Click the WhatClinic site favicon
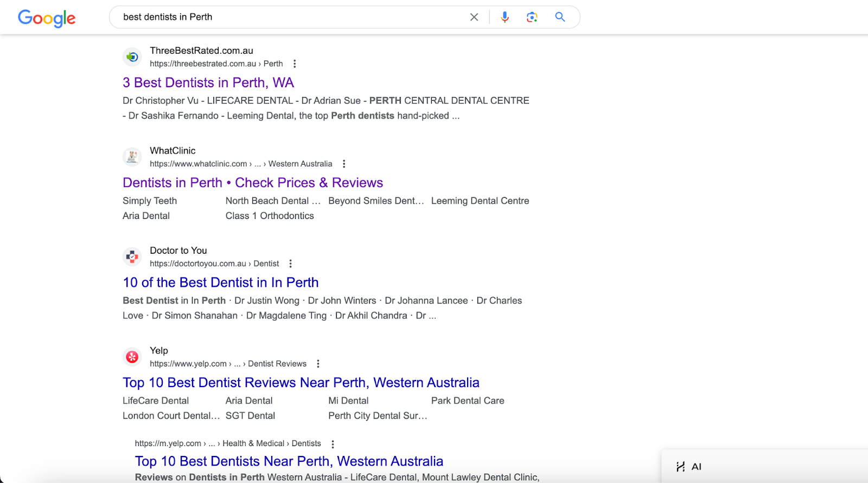 coord(132,157)
